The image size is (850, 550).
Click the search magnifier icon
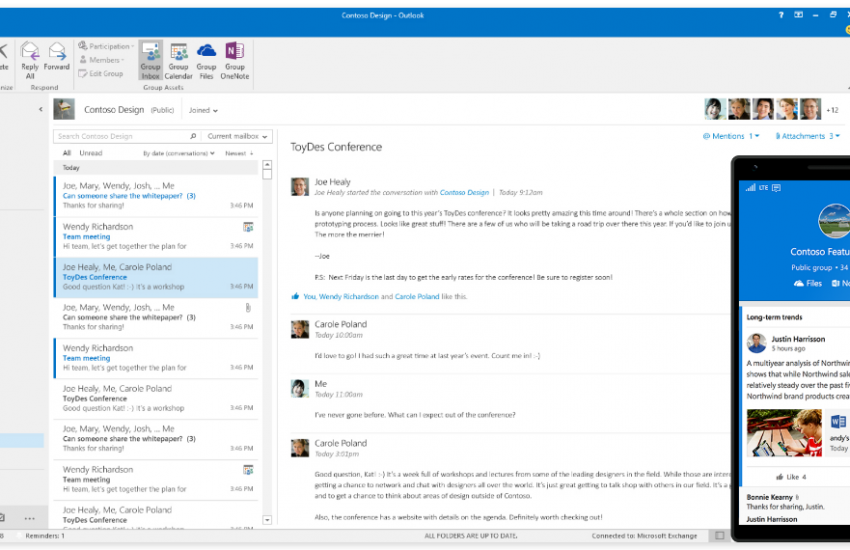pos(193,136)
